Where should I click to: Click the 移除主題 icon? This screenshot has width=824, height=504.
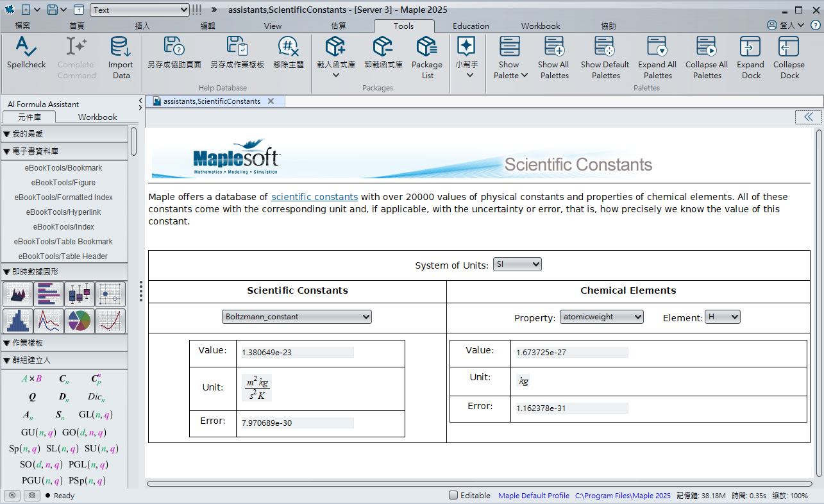(289, 46)
